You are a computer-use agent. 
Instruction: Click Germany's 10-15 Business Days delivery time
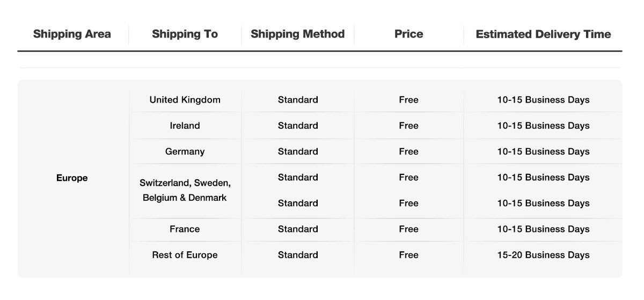543,151
